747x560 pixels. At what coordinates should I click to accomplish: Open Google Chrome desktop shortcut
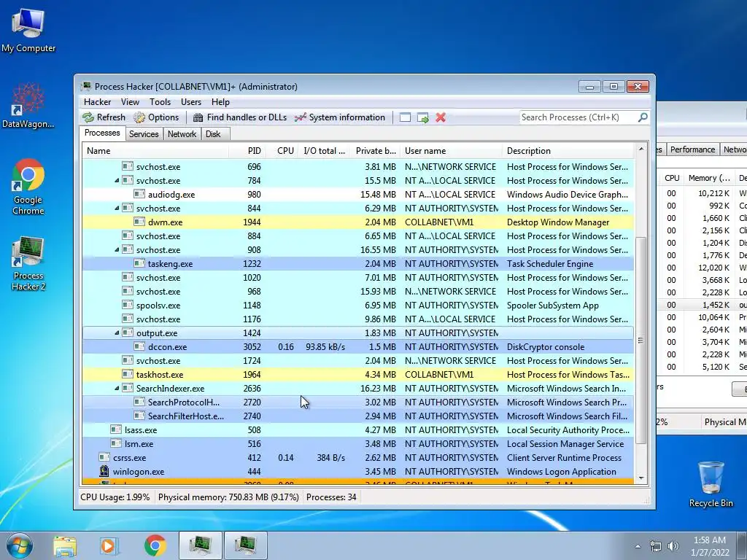[28, 187]
